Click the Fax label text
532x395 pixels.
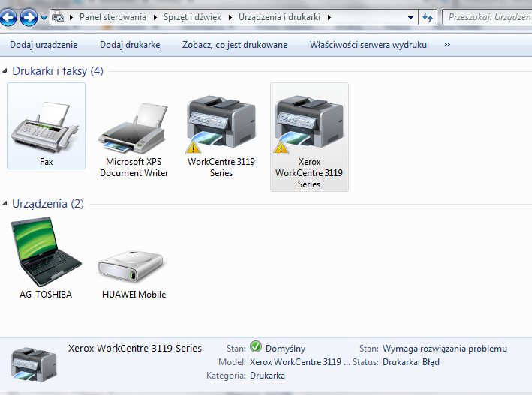pyautogui.click(x=46, y=162)
